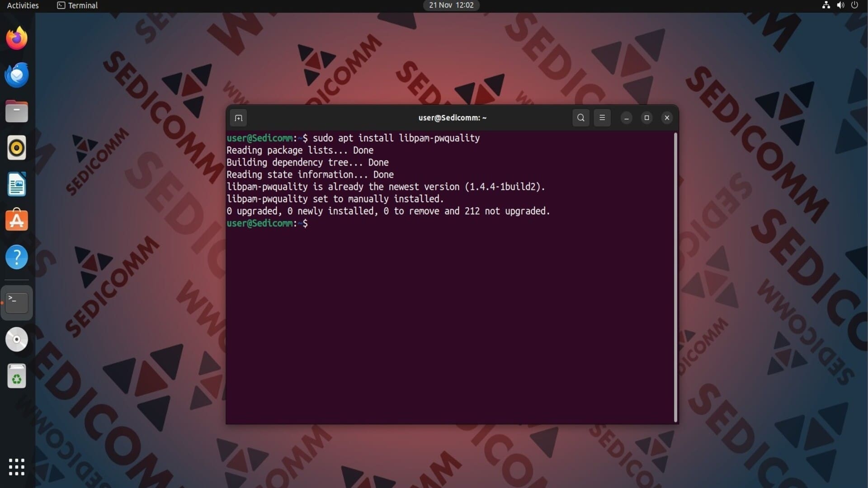Open Firefox from the dock
Viewport: 868px width, 488px height.
click(17, 38)
